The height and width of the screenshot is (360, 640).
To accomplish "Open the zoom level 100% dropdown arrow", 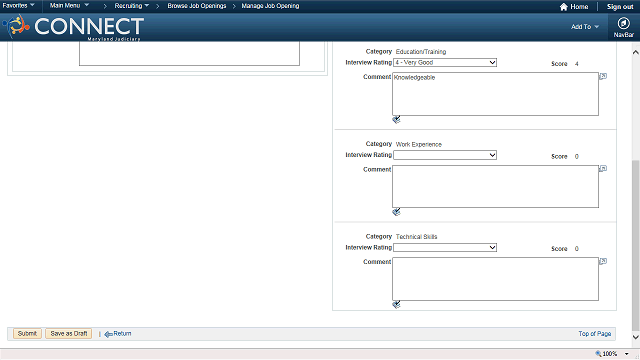I will pos(627,354).
